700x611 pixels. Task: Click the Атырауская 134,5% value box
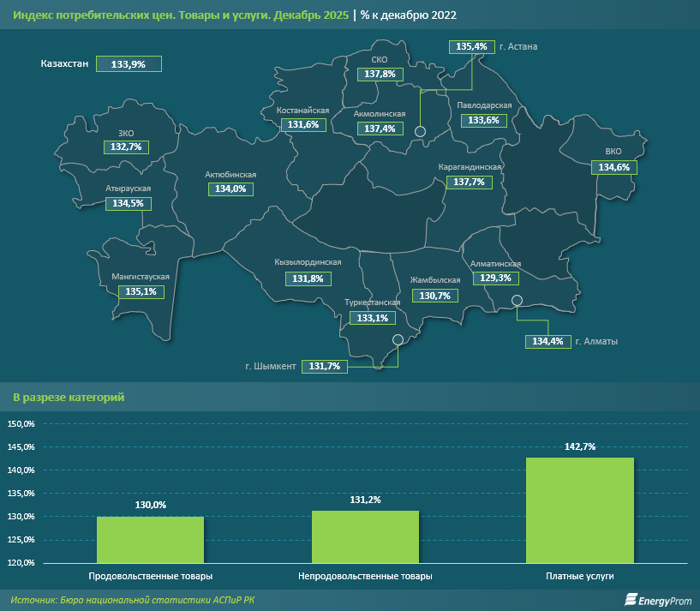(x=129, y=204)
